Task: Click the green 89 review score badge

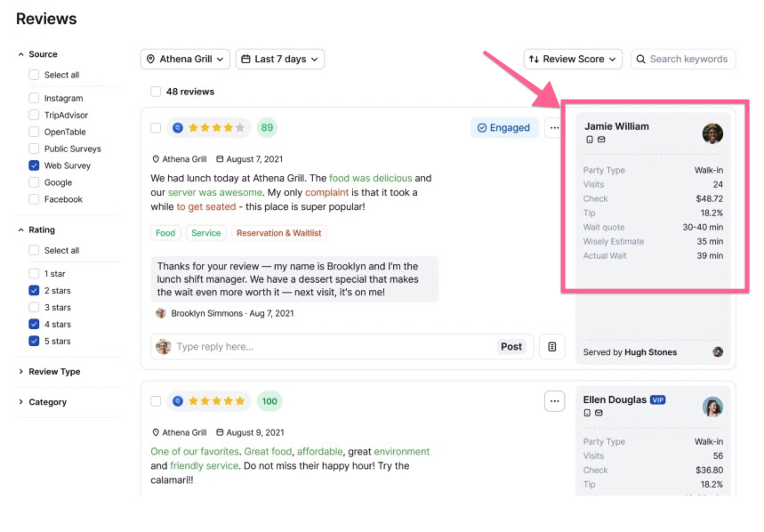Action: 267,127
